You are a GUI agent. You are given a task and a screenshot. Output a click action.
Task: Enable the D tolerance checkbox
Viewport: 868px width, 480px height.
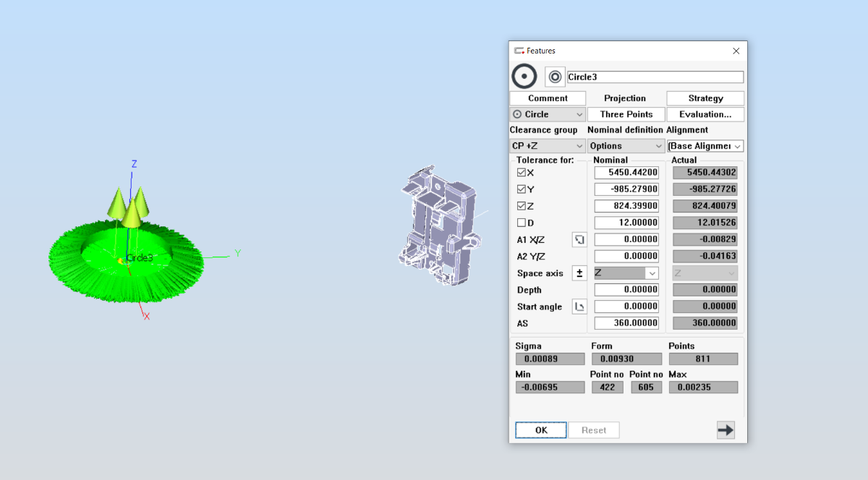coord(522,223)
